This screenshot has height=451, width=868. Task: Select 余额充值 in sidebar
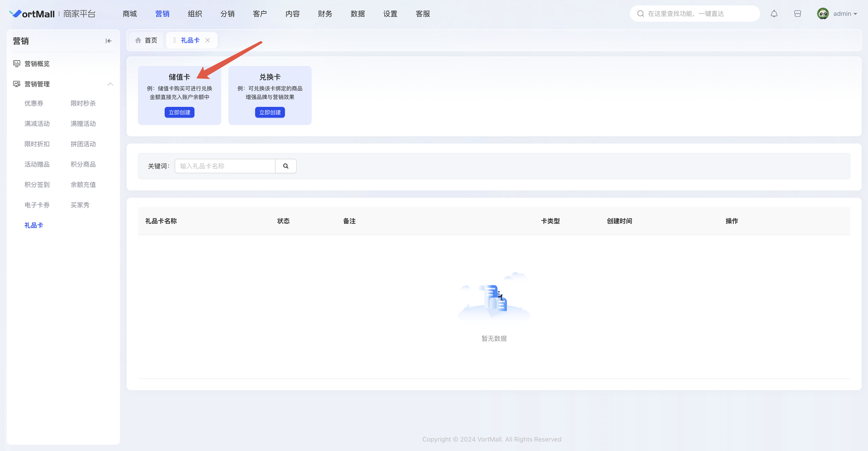(83, 185)
